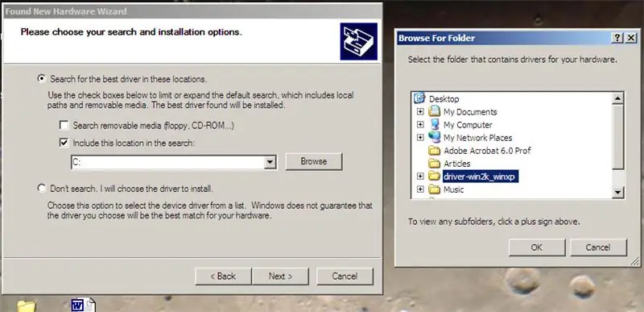Enable Search removable media checkbox
Screen dimensions: 644x312
click(64, 125)
